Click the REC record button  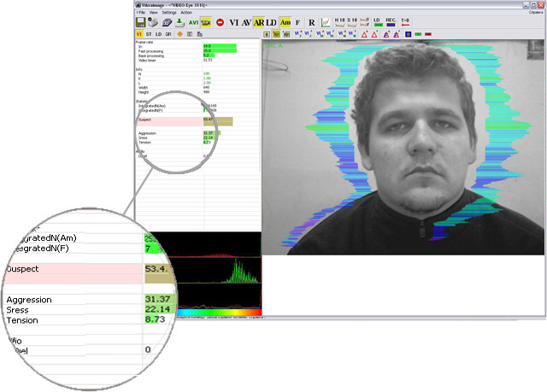391,22
